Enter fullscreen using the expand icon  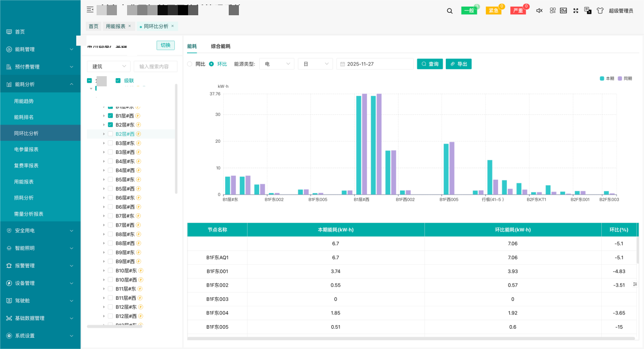pos(575,10)
